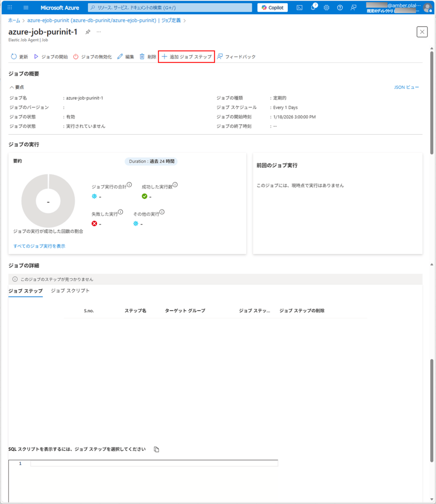Open the Azure portal hamburger menu
This screenshot has width=436, height=504.
[26, 7]
